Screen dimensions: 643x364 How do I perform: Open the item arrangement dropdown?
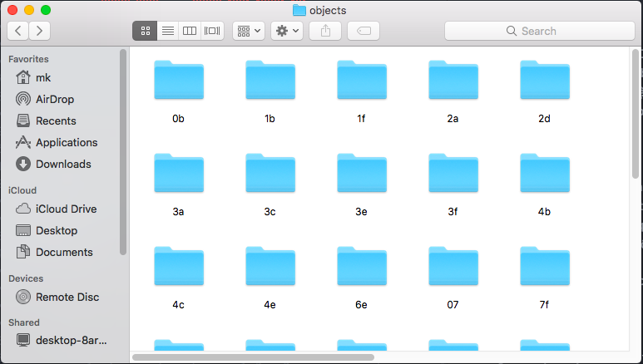click(x=249, y=31)
